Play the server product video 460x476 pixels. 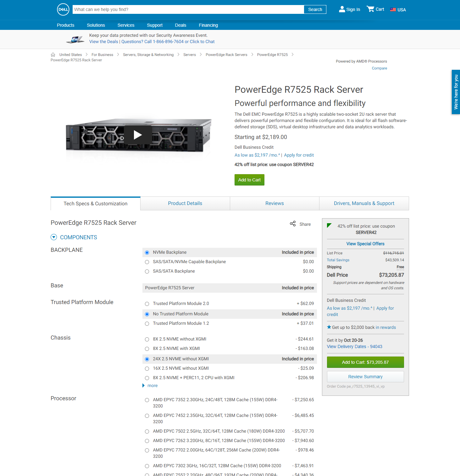pyautogui.click(x=138, y=135)
